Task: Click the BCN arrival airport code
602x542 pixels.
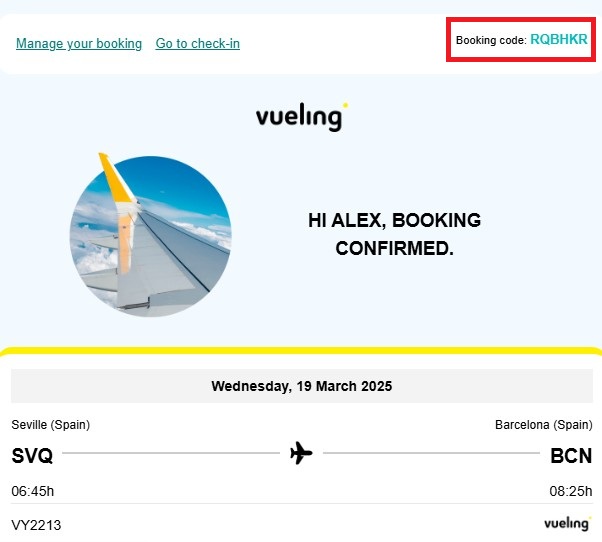Action: point(571,456)
